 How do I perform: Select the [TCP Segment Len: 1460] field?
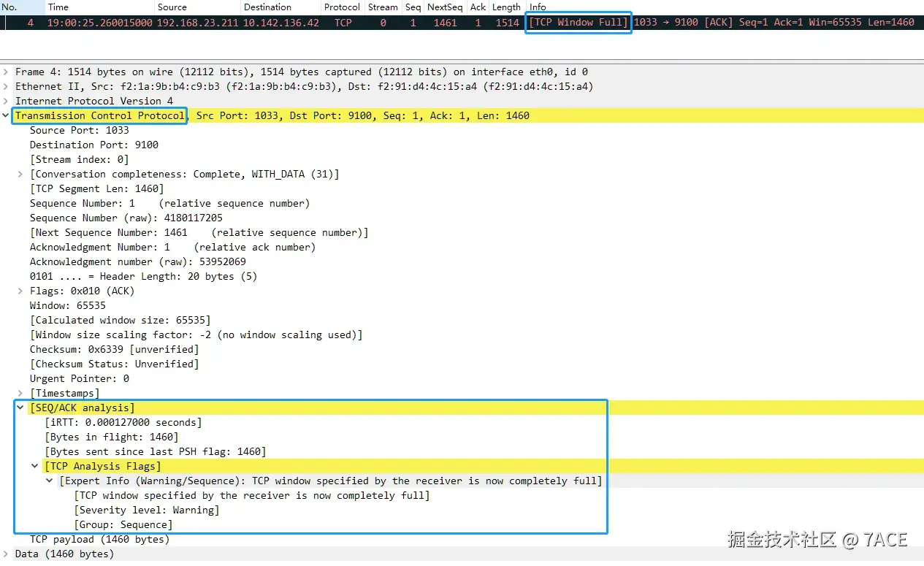(96, 188)
